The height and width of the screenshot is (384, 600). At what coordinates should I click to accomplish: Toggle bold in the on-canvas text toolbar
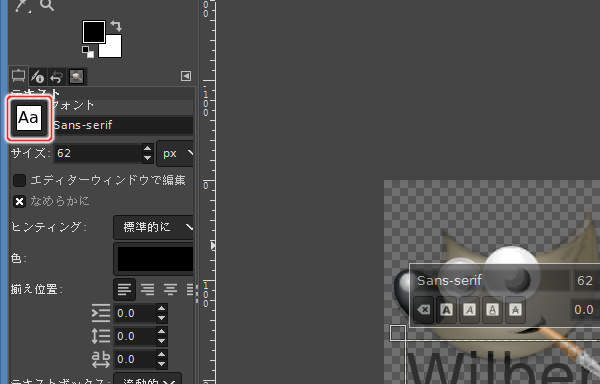(447, 310)
